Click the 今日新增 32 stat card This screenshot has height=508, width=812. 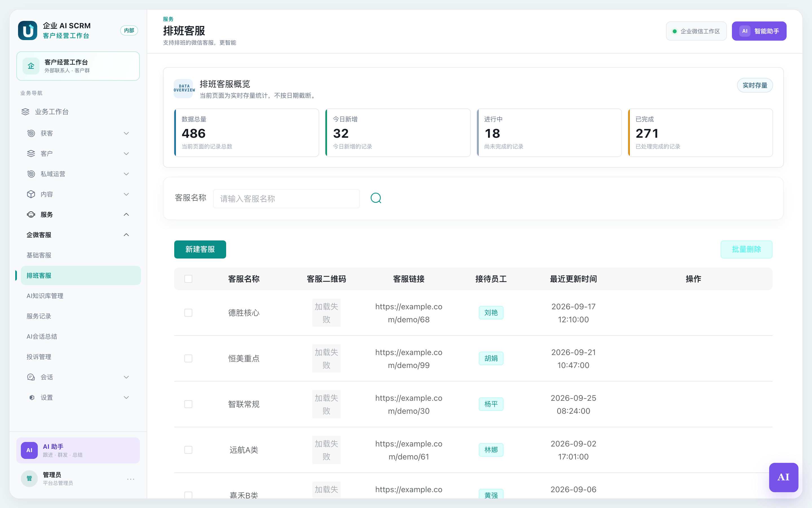[x=398, y=132]
